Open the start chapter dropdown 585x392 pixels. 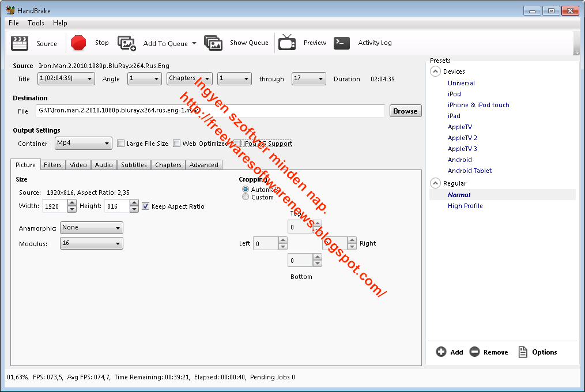(235, 79)
